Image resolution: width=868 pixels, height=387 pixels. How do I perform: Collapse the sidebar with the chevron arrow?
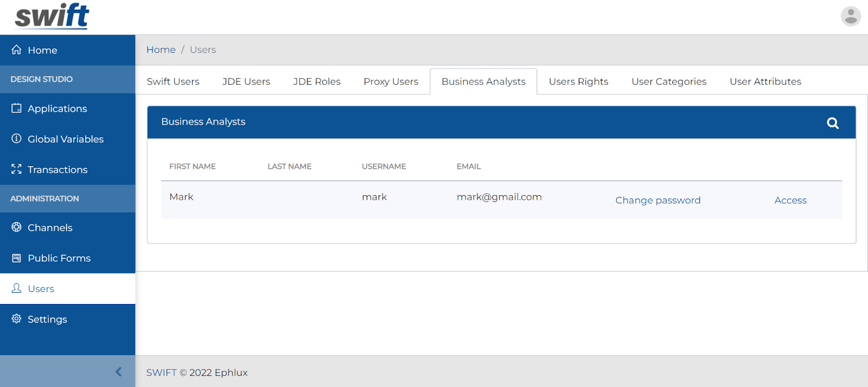click(118, 372)
